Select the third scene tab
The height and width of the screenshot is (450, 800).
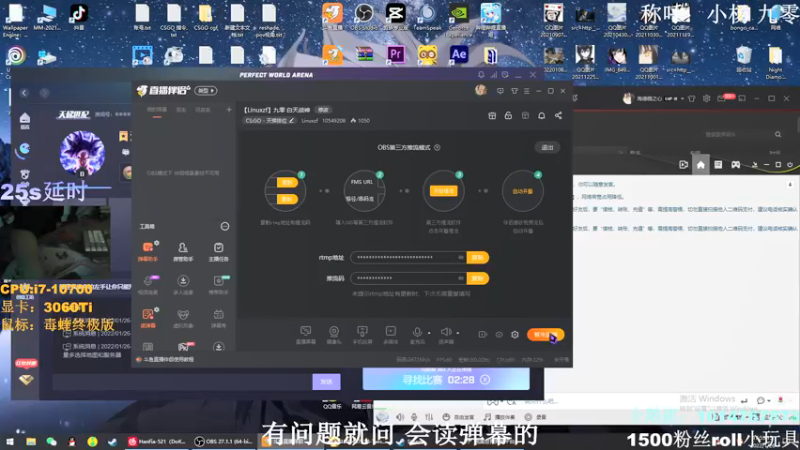tap(203, 110)
